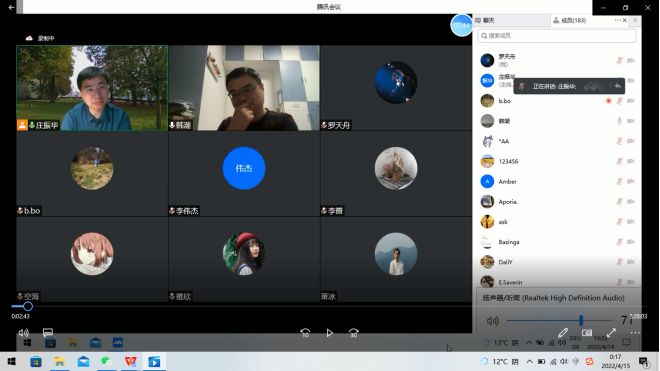Click the muted mic icon in the 正在讲话 tooltip

(522, 86)
